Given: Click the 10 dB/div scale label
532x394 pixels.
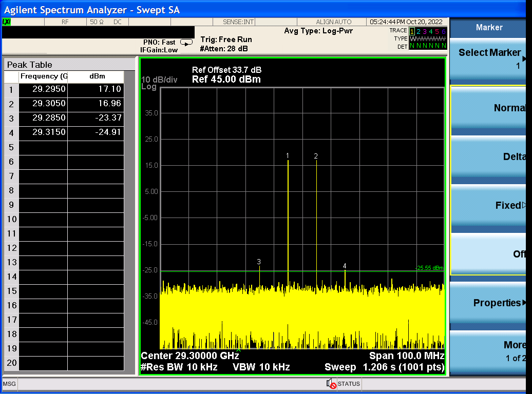Looking at the screenshot, I should click(159, 80).
